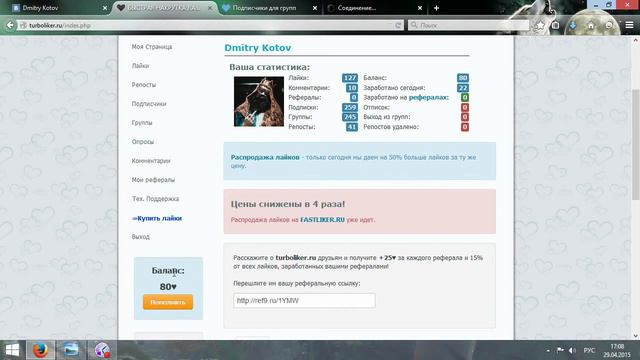
Task: Click the Купить лайки link
Action: pyautogui.click(x=157, y=218)
